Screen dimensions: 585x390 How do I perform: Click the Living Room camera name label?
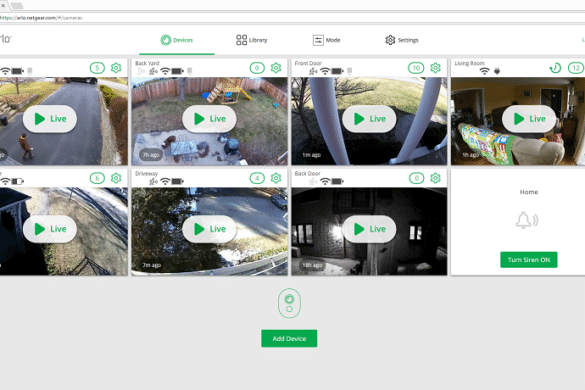pos(469,63)
